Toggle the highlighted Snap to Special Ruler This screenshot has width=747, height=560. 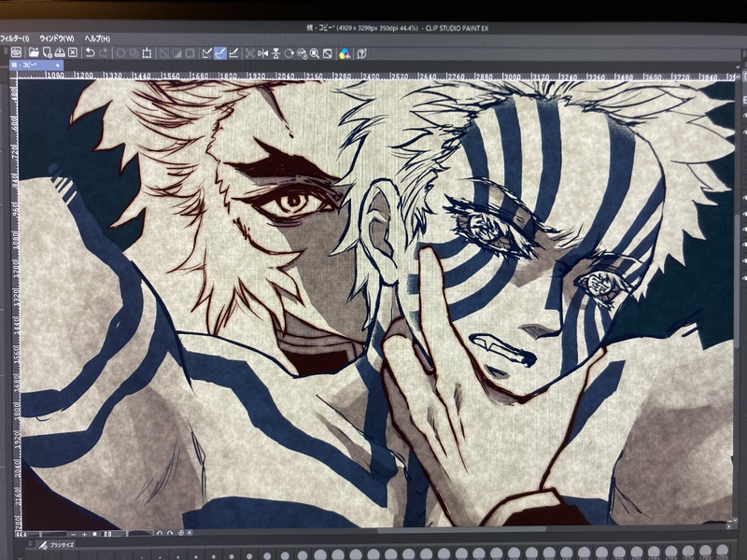[220, 53]
